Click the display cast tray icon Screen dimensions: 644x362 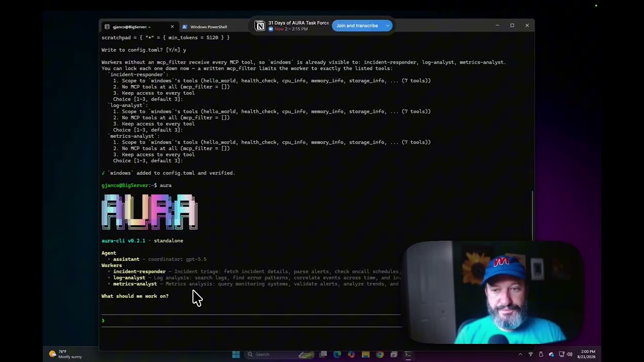(561, 354)
